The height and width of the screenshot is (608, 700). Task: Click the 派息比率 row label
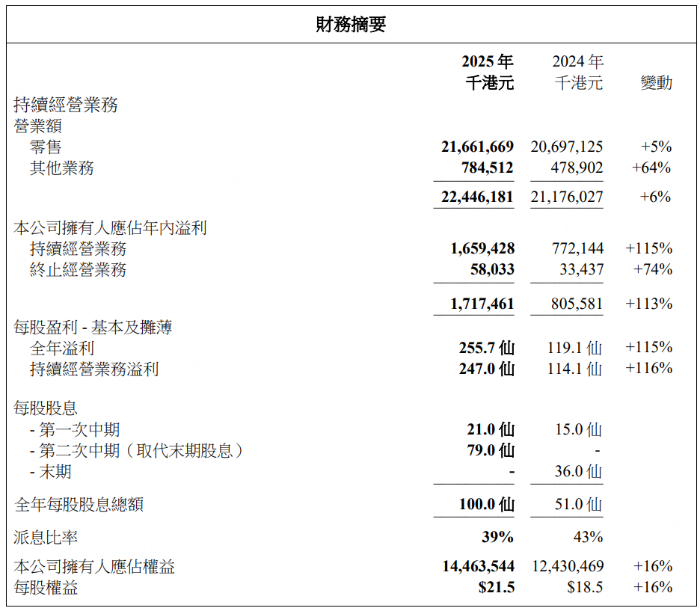tap(46, 537)
